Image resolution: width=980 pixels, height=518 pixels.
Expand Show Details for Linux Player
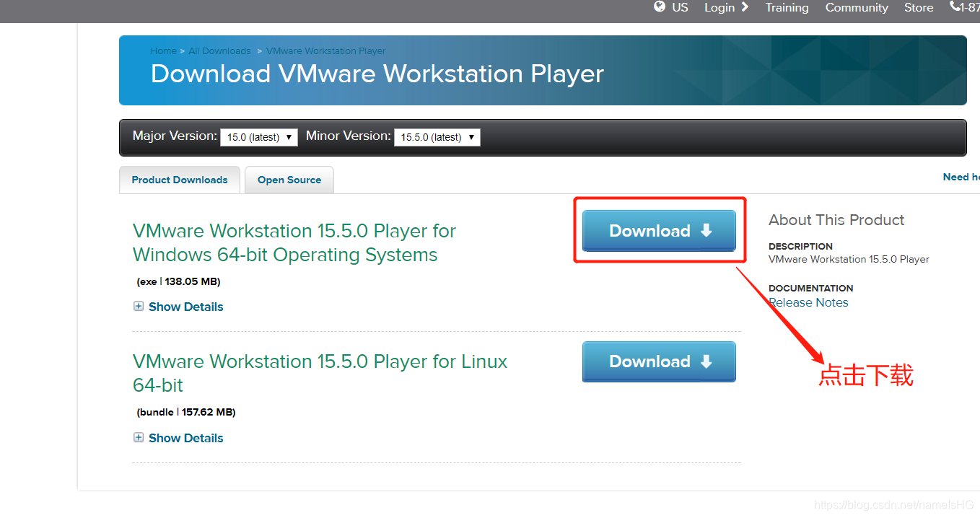[x=185, y=438]
